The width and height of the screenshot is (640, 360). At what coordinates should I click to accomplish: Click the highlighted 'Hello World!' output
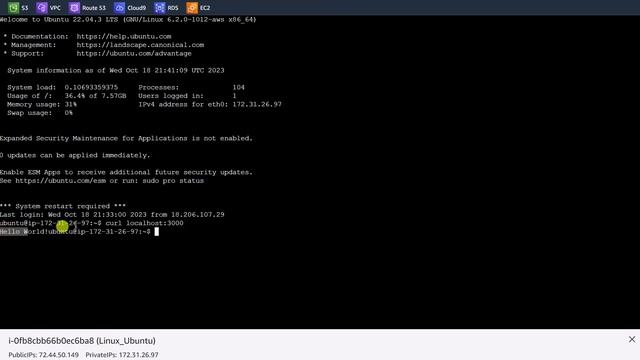coord(24,232)
